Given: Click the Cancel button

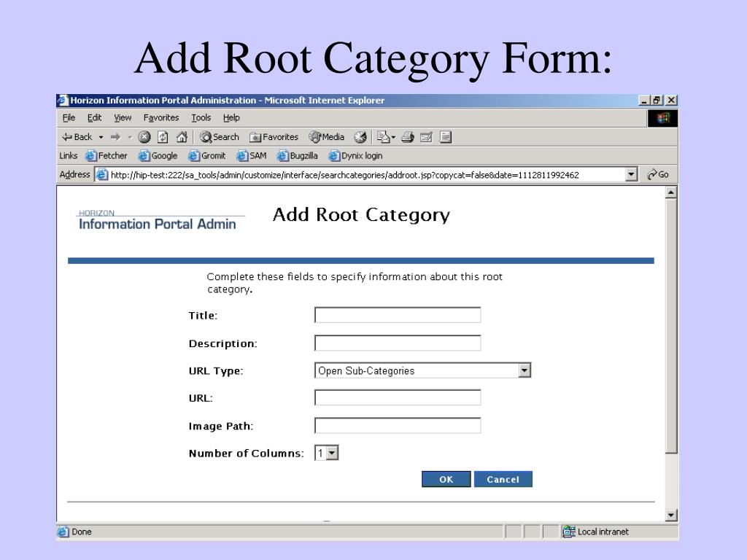Looking at the screenshot, I should (x=503, y=479).
